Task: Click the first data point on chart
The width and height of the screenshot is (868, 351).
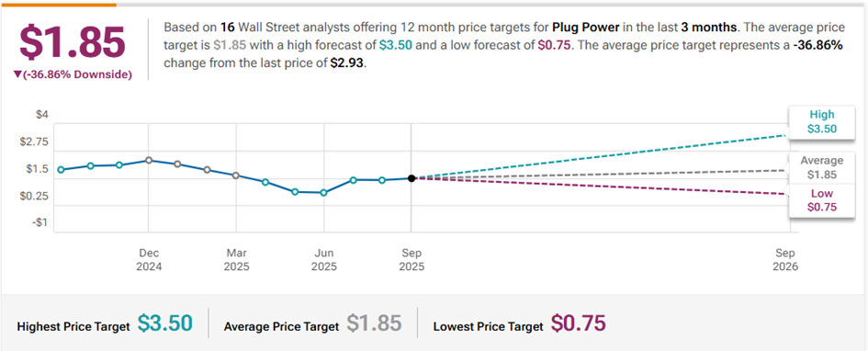Action: click(61, 170)
